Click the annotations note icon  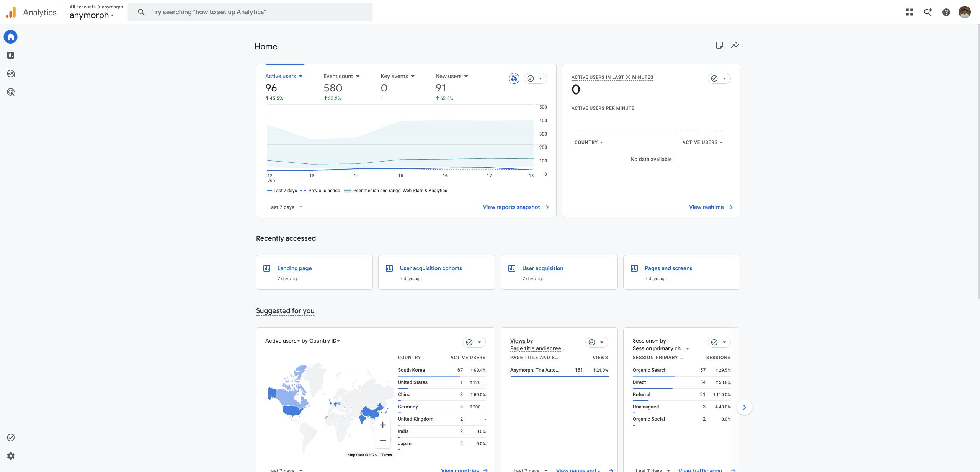point(719,45)
